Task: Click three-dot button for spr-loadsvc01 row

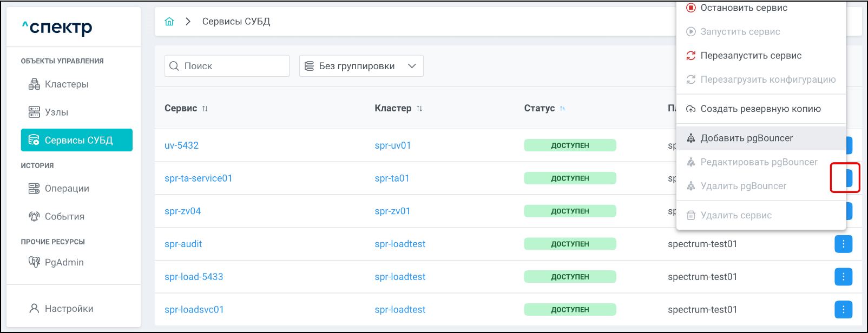Action: tap(843, 310)
